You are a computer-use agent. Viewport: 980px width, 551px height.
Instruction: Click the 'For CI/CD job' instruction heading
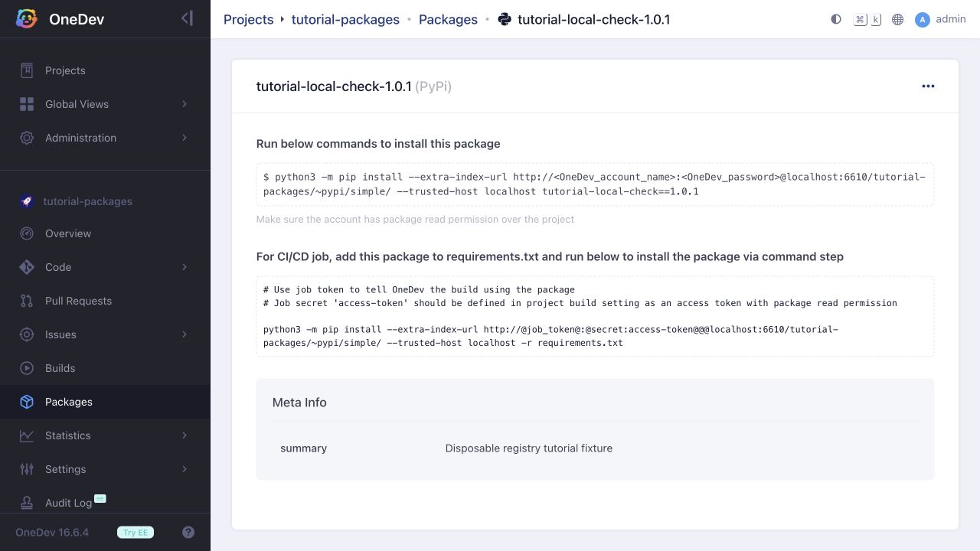pos(550,257)
